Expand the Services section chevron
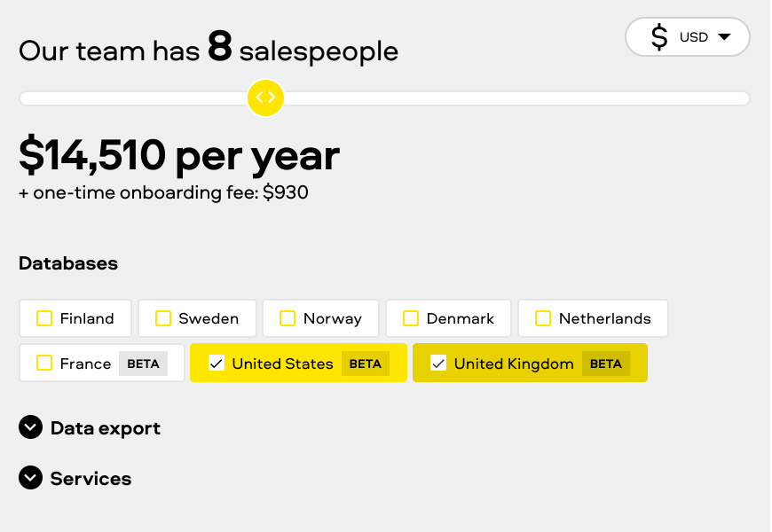 pyautogui.click(x=30, y=479)
